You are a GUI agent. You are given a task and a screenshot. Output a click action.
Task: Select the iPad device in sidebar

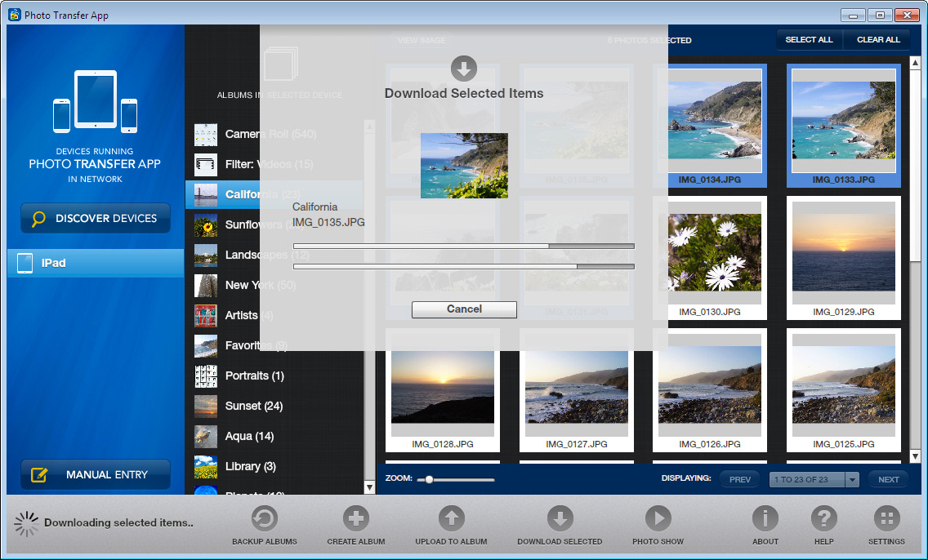pyautogui.click(x=96, y=263)
